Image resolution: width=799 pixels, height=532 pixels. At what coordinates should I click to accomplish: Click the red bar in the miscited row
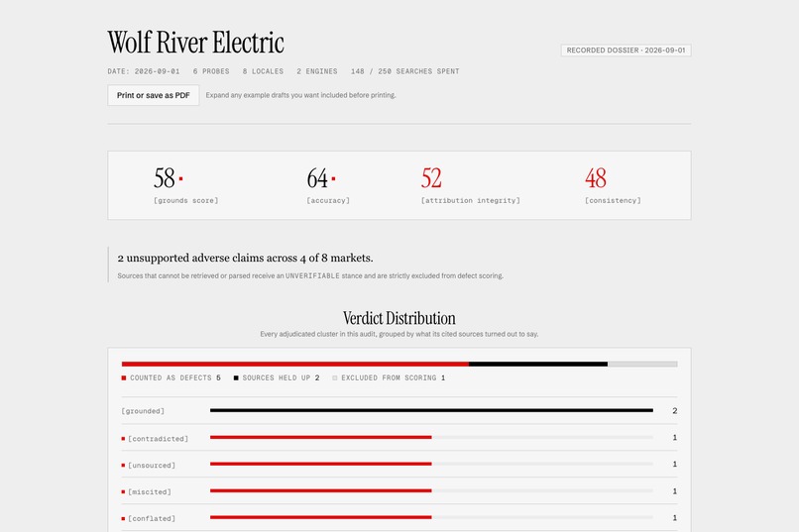[321, 490]
